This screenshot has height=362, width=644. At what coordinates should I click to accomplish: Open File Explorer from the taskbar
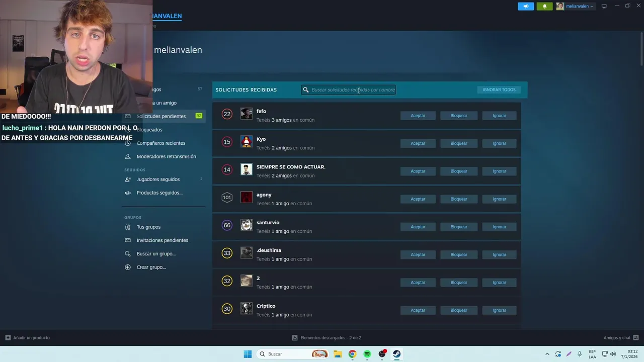coord(338,354)
